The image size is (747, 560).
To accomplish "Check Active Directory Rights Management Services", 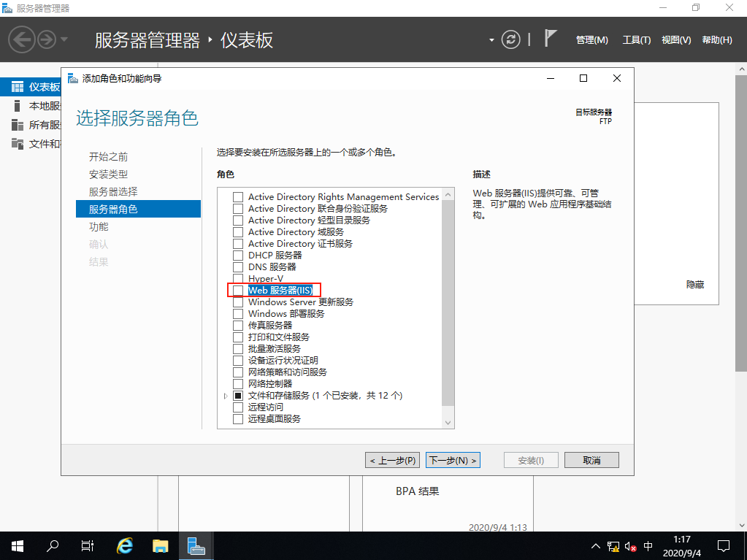I will click(238, 197).
